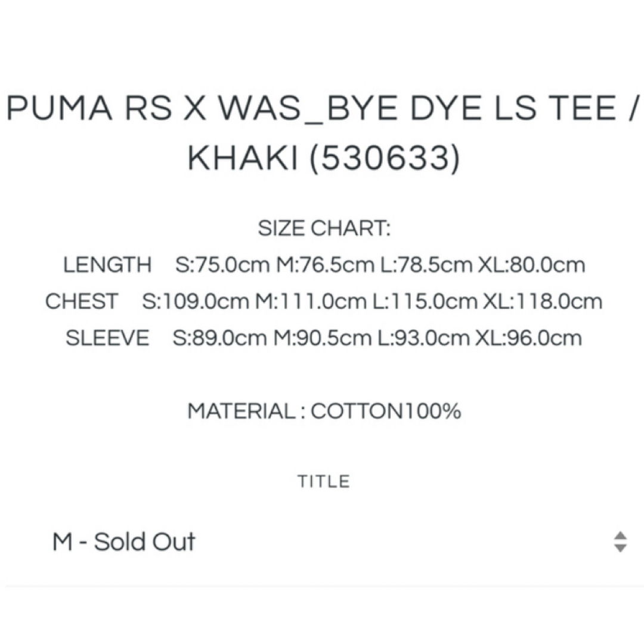The width and height of the screenshot is (644, 644).
Task: Click the chest value L:115.0cm
Action: 425,301
